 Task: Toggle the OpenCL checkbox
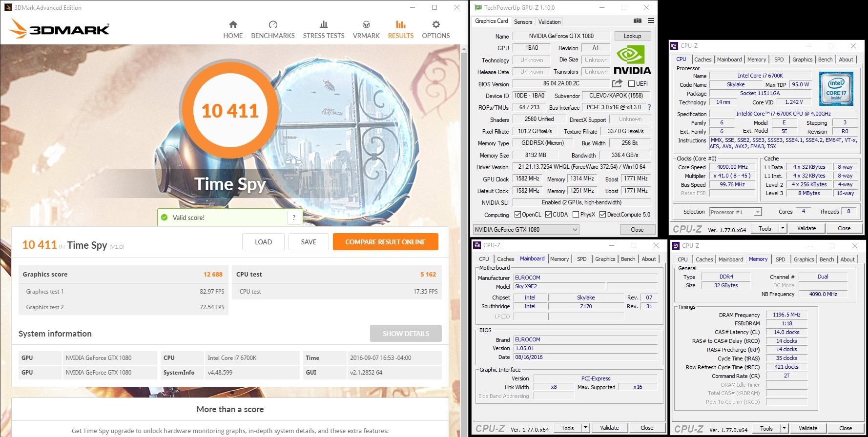[518, 215]
